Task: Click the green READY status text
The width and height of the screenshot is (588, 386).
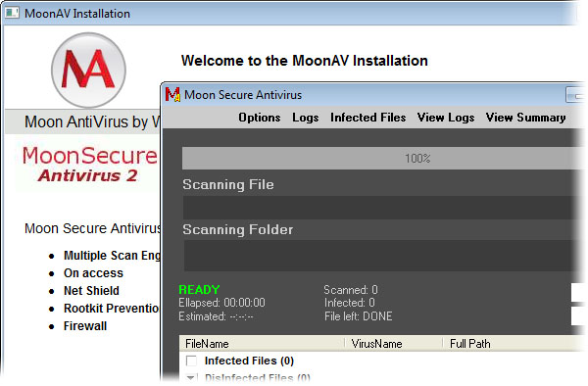Action: [x=199, y=290]
